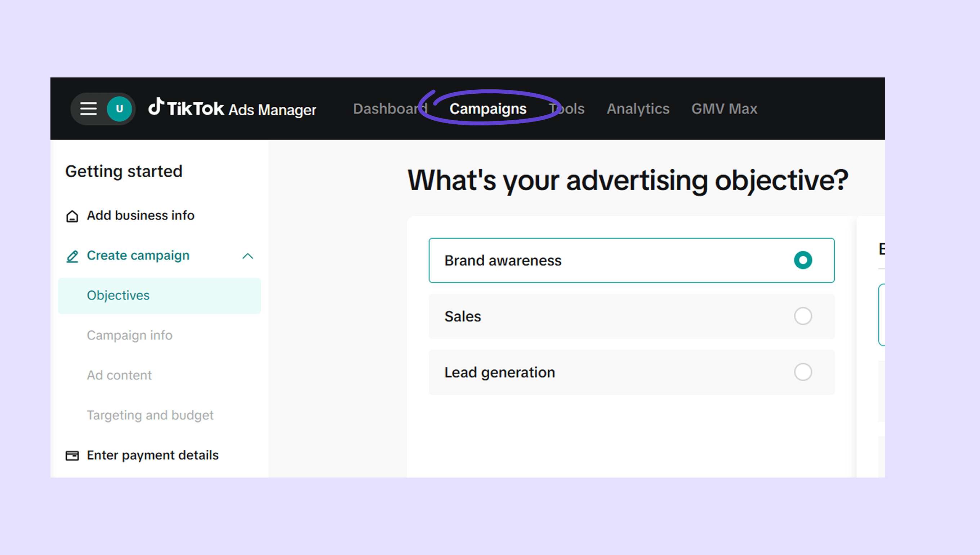
Task: Collapse the Create campaign section chevron
Action: pos(248,256)
